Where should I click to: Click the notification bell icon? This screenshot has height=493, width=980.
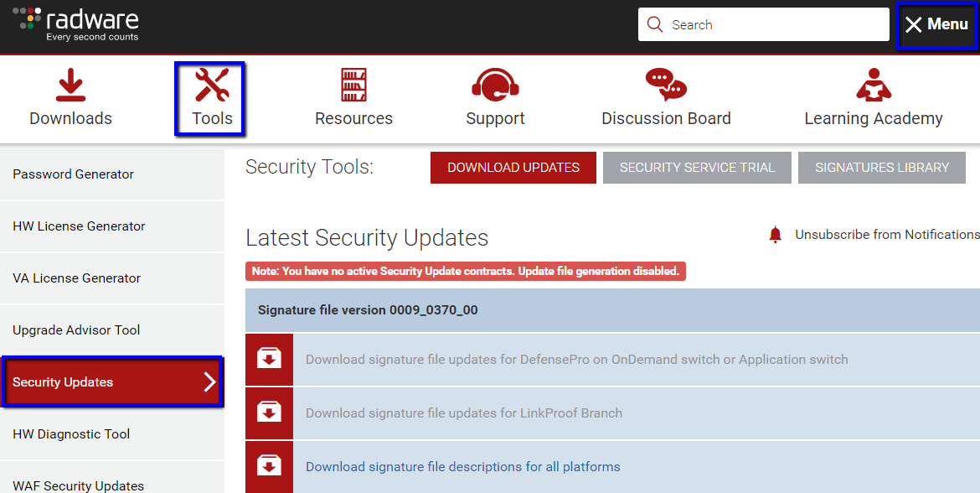(x=775, y=235)
